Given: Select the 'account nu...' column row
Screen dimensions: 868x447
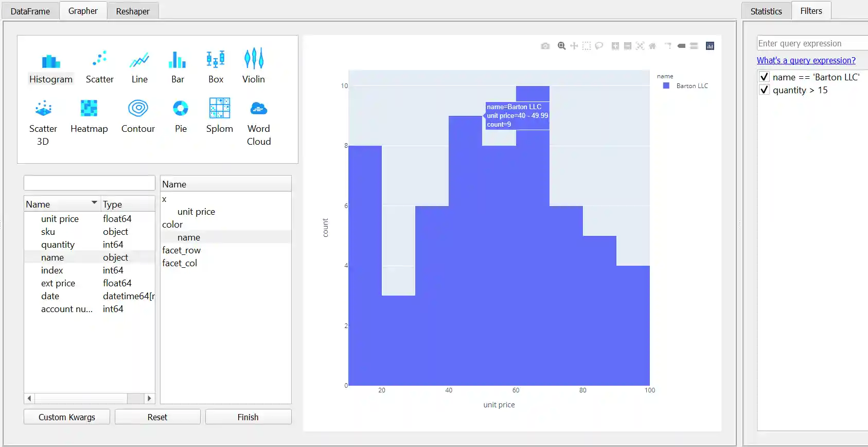Looking at the screenshot, I should pos(90,309).
